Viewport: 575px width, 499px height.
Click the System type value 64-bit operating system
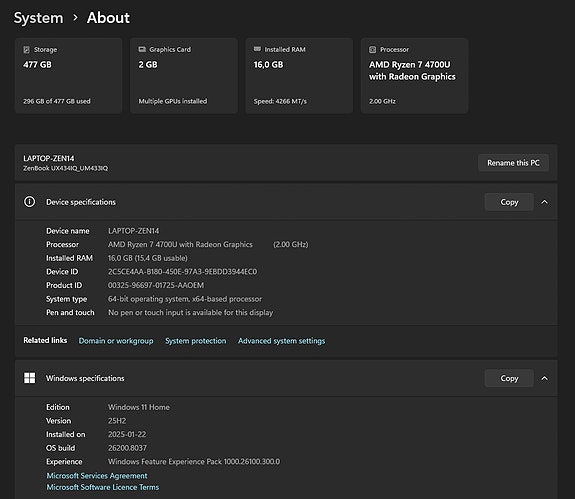(x=185, y=299)
